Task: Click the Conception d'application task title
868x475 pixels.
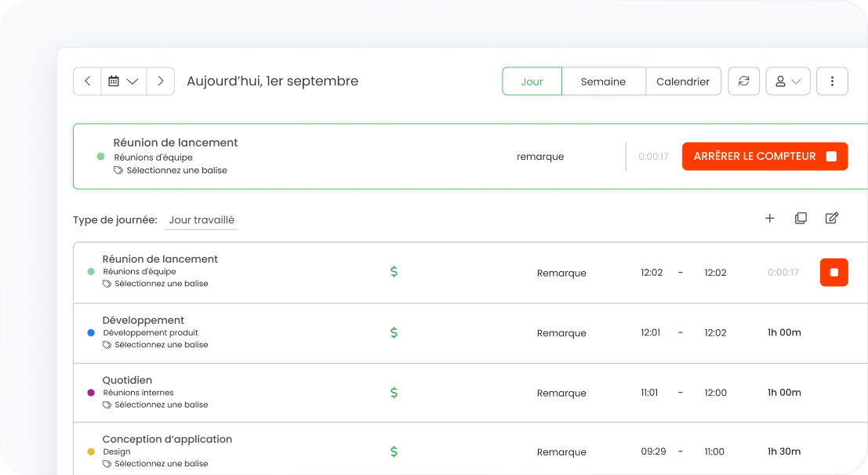Action: pos(167,440)
